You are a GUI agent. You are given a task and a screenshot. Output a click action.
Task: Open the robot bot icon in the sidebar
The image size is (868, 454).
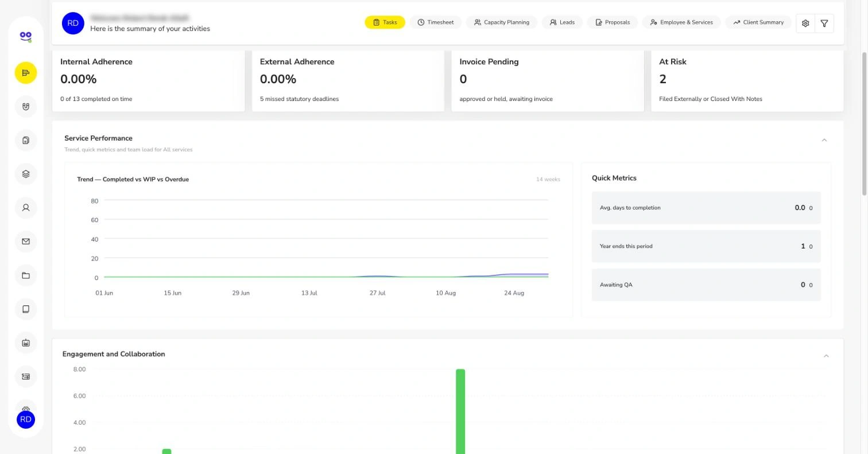coord(26,343)
